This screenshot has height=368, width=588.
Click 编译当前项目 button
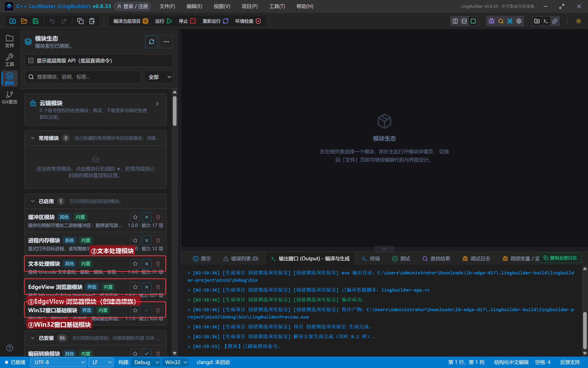tap(131, 21)
